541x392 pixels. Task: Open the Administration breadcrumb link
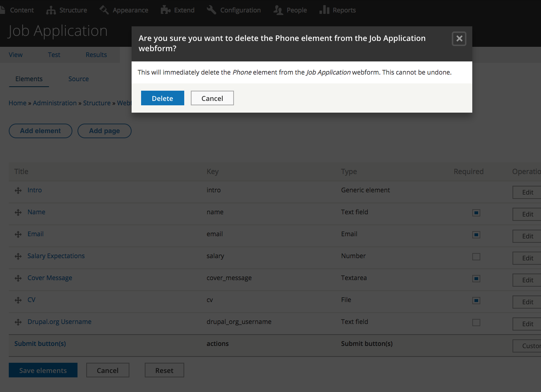(x=54, y=103)
